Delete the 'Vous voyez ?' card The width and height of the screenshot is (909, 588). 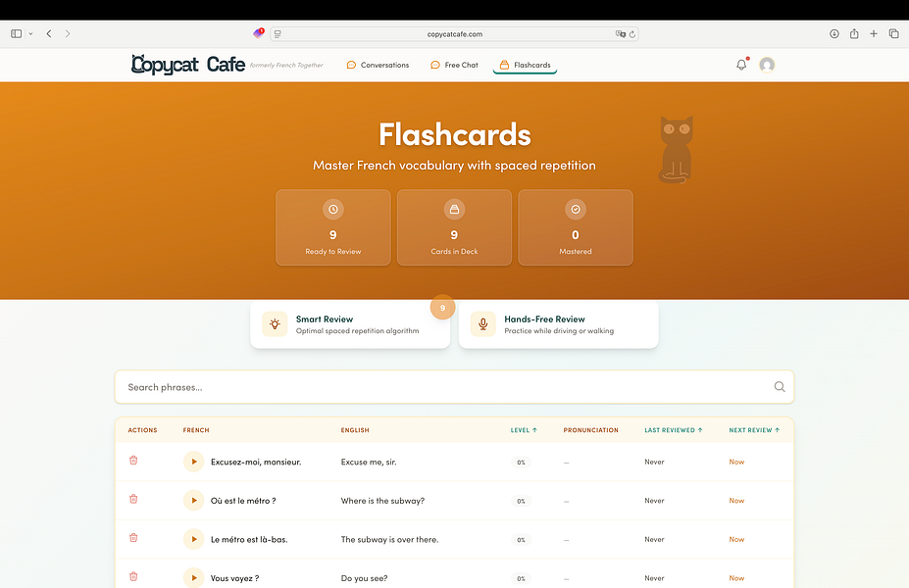133,577
